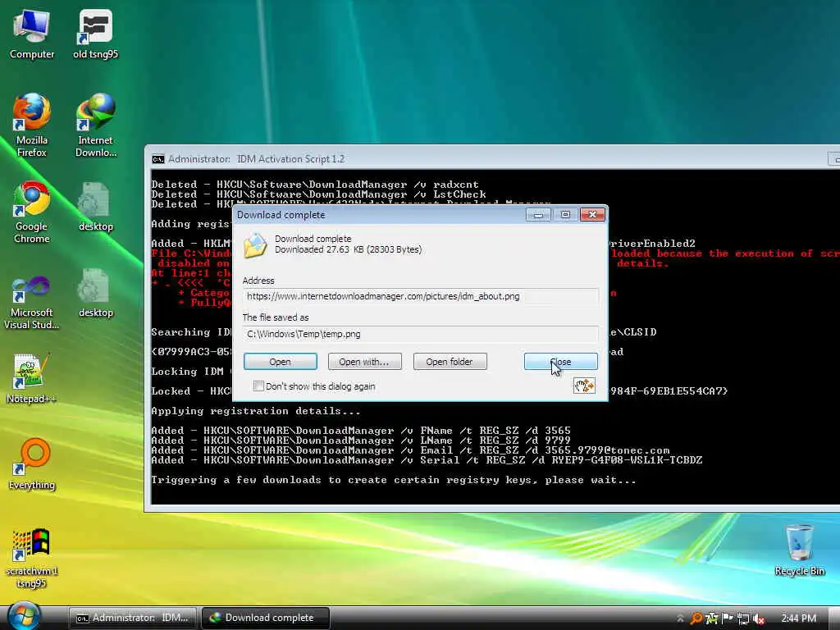This screenshot has width=840, height=630.
Task: Click the muted volume tray icon
Action: coord(759,619)
